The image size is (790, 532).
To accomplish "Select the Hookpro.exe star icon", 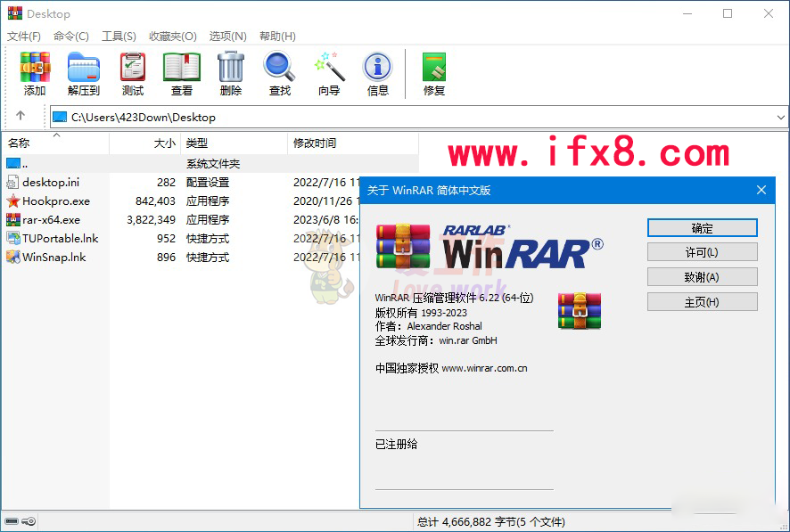I will point(13,201).
